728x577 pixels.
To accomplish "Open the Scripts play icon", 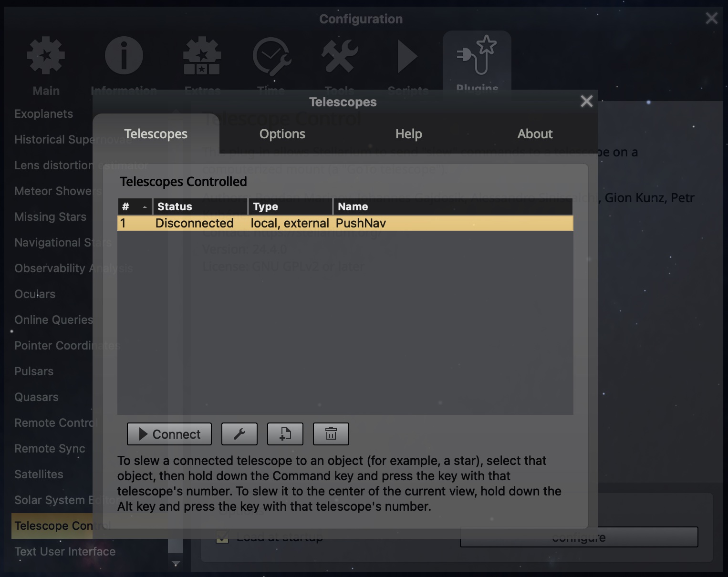I will (x=407, y=57).
